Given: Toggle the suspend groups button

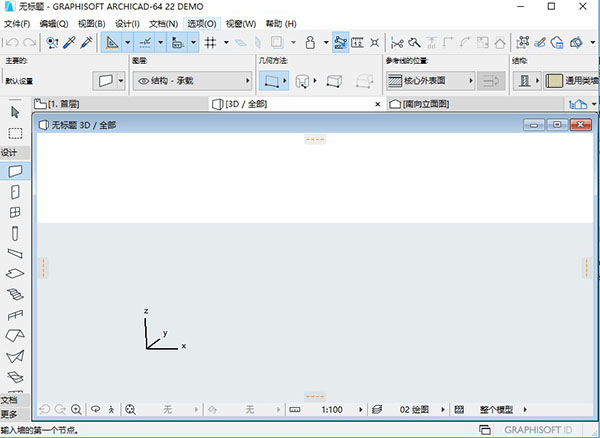Looking at the screenshot, I should click(x=341, y=42).
